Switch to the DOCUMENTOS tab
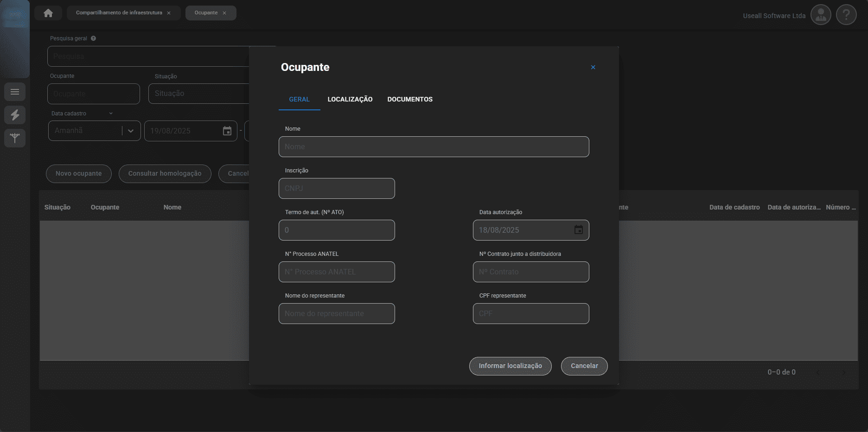868x432 pixels. click(x=409, y=99)
